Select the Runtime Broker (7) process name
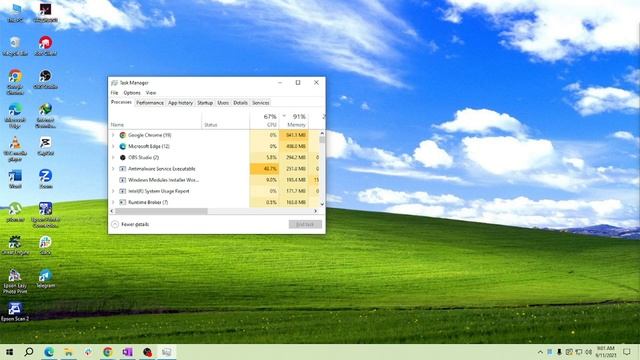The image size is (640, 360). click(x=148, y=202)
